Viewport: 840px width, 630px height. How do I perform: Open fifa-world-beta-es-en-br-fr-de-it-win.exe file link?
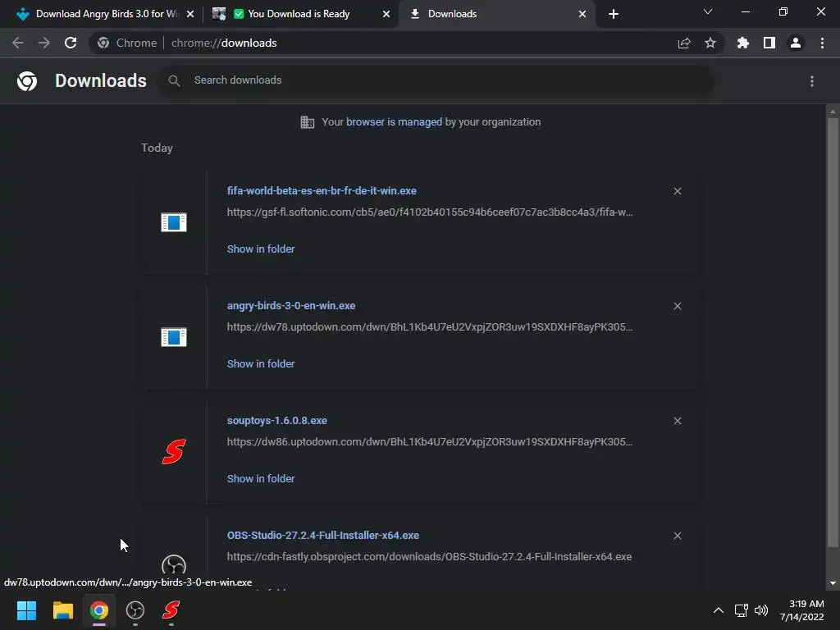click(x=322, y=190)
